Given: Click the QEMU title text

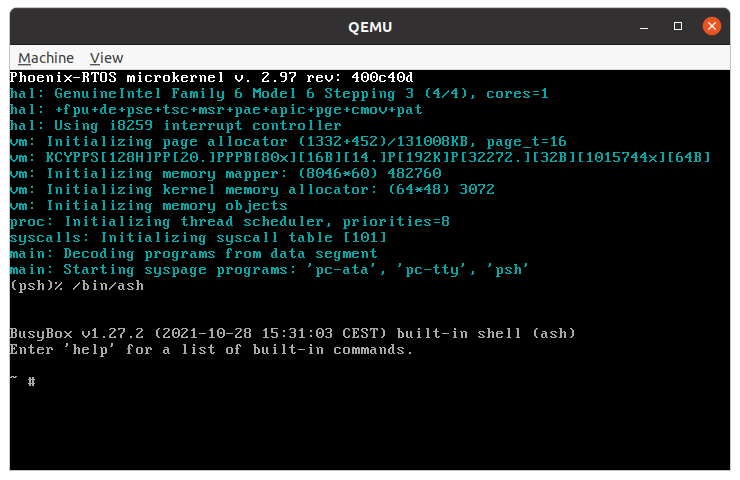Looking at the screenshot, I should point(370,27).
